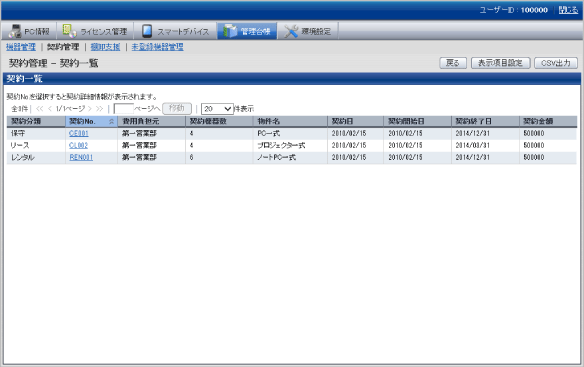
Task: Open the 20 items per page dropdown
Action: tap(217, 109)
